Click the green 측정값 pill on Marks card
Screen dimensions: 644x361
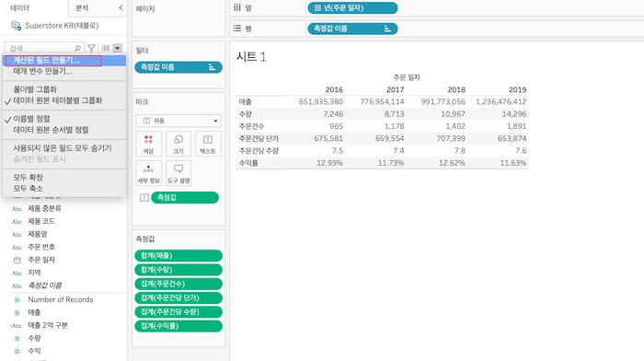coord(185,197)
